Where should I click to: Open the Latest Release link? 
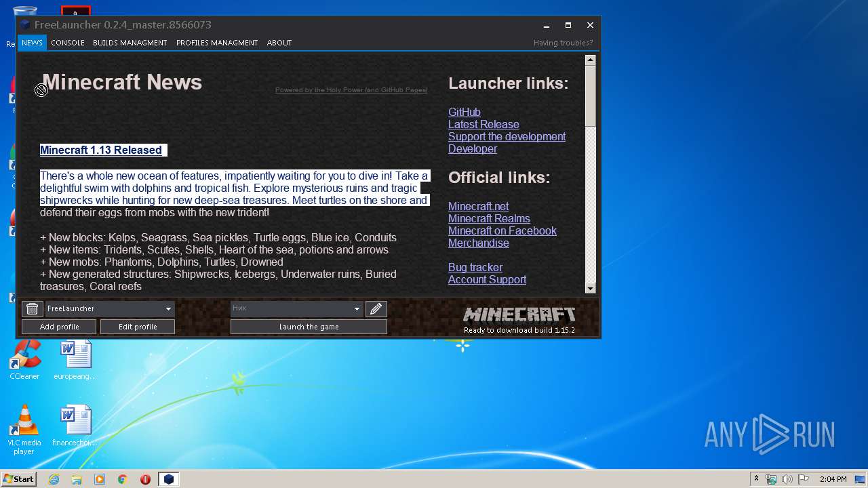click(x=484, y=125)
